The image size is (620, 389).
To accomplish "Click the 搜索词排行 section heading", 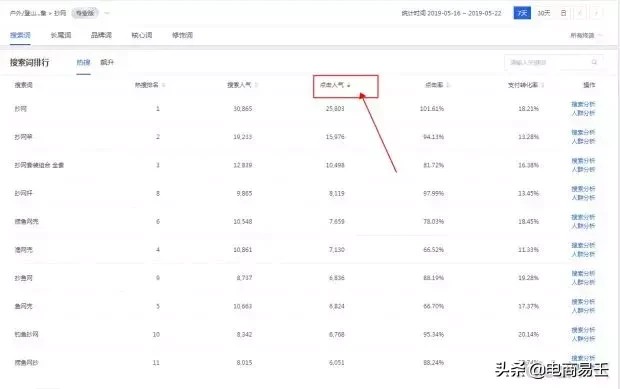I will [30, 62].
